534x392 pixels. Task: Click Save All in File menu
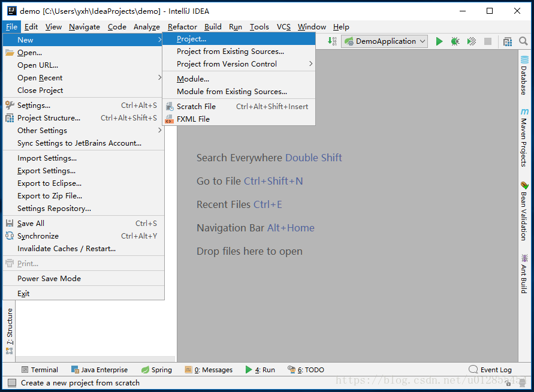(83, 224)
